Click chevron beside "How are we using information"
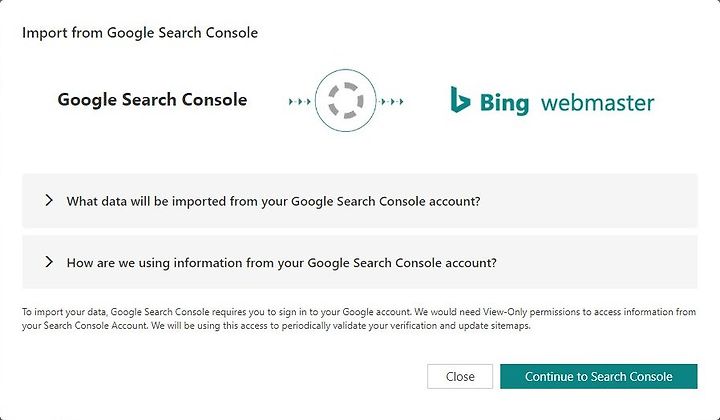720x420 pixels. (49, 262)
